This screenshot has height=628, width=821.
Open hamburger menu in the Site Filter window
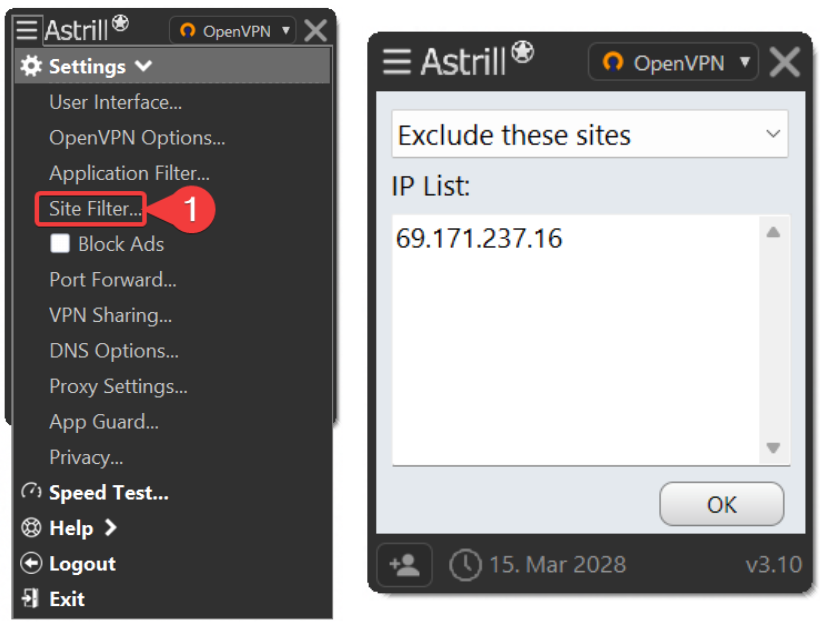click(397, 62)
